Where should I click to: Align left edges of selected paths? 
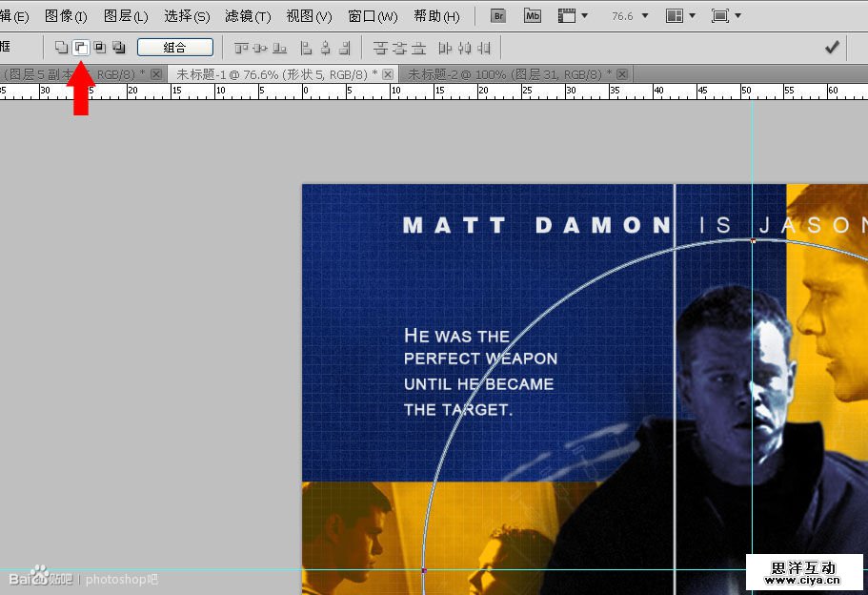(307, 48)
